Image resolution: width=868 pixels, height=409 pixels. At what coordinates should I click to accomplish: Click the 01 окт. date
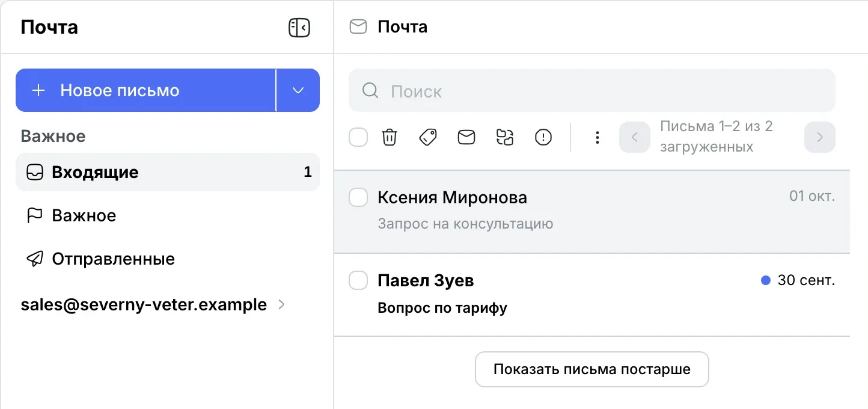coord(812,196)
